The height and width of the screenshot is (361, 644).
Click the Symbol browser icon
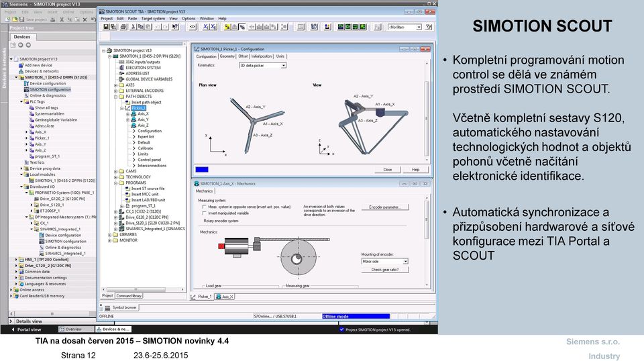tap(107, 307)
